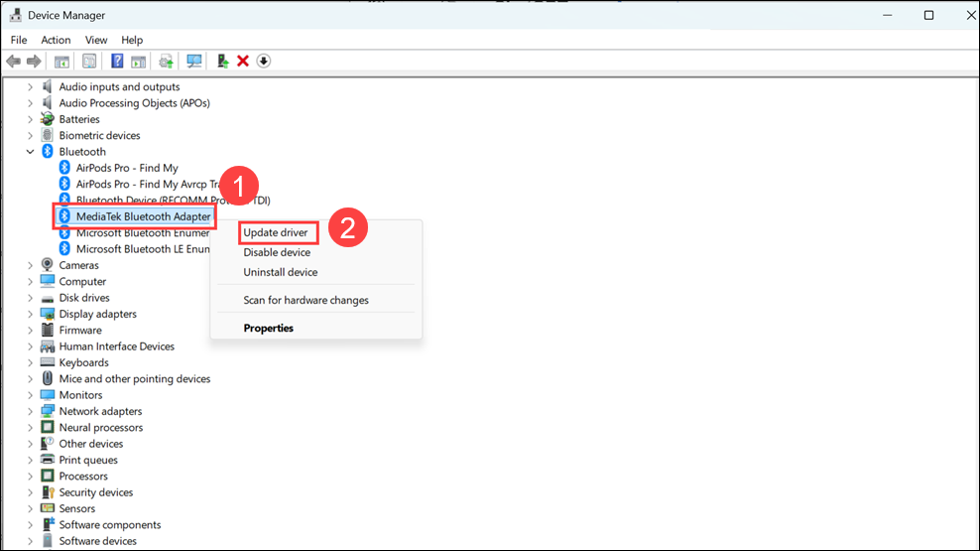Screen dimensions: 980x551
Task: Expand the Audio inputs and outputs node
Action: click(30, 87)
